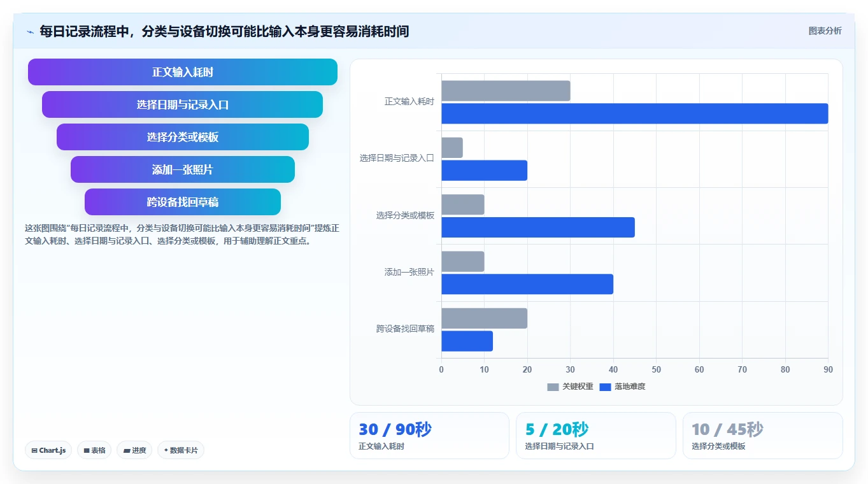The image size is (868, 484).
Task: Click the gray 选择日期与记录入口 bar at 5
Action: [452, 148]
